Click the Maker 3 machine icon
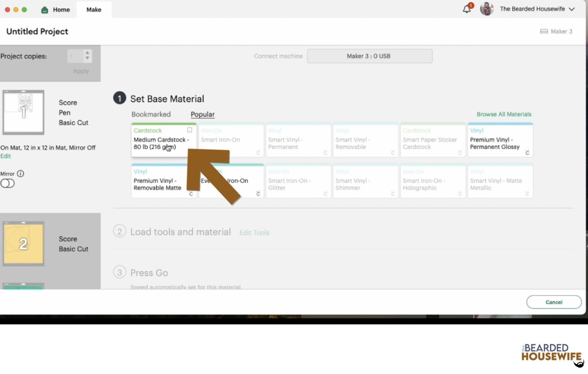Image resolution: width=588 pixels, height=374 pixels. pos(544,31)
